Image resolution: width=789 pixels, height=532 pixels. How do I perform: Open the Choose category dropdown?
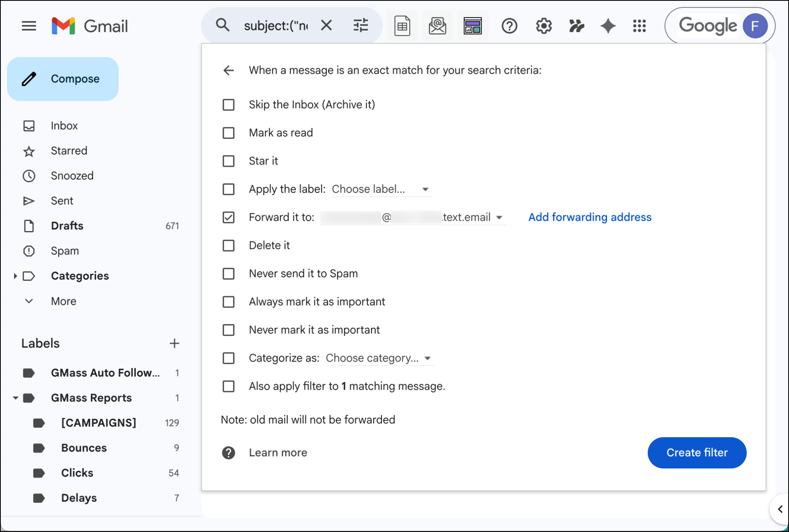click(378, 358)
